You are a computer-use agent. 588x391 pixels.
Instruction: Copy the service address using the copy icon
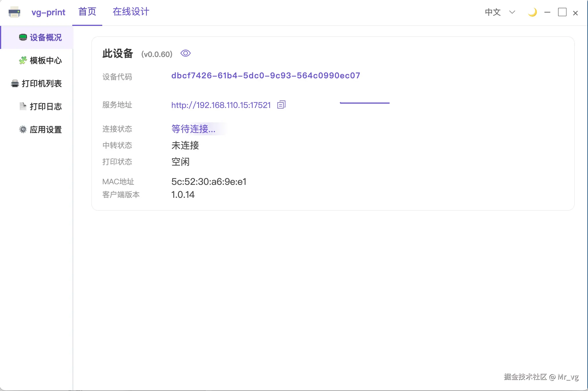click(x=281, y=105)
